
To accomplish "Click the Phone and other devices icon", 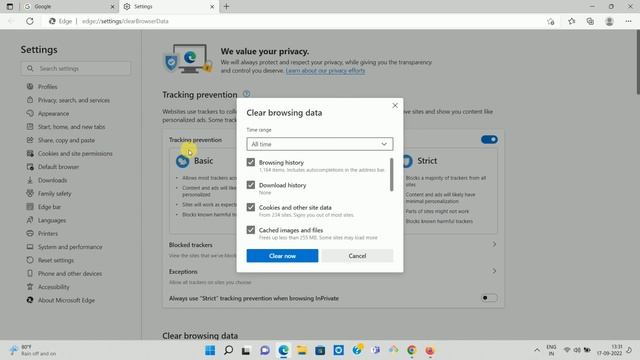I will (x=30, y=273).
